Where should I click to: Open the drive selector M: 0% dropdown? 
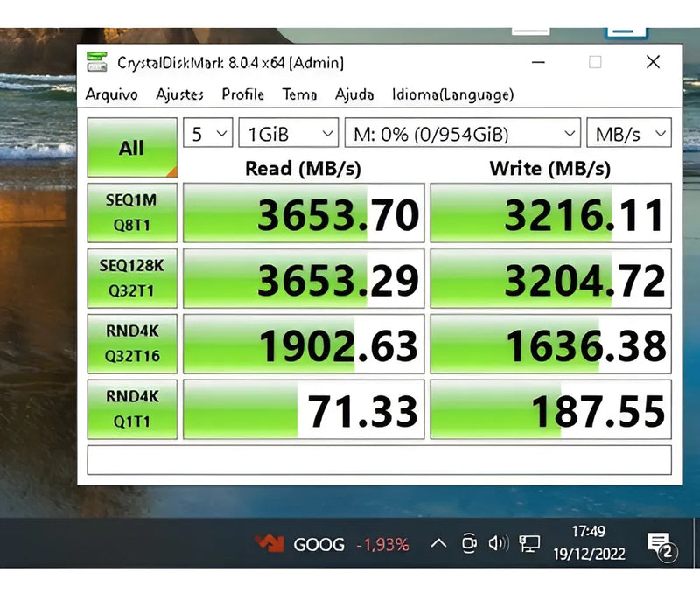click(x=462, y=134)
